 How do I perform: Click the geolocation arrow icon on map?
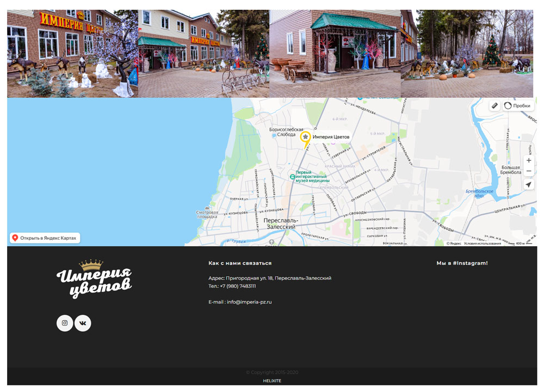pos(529,185)
